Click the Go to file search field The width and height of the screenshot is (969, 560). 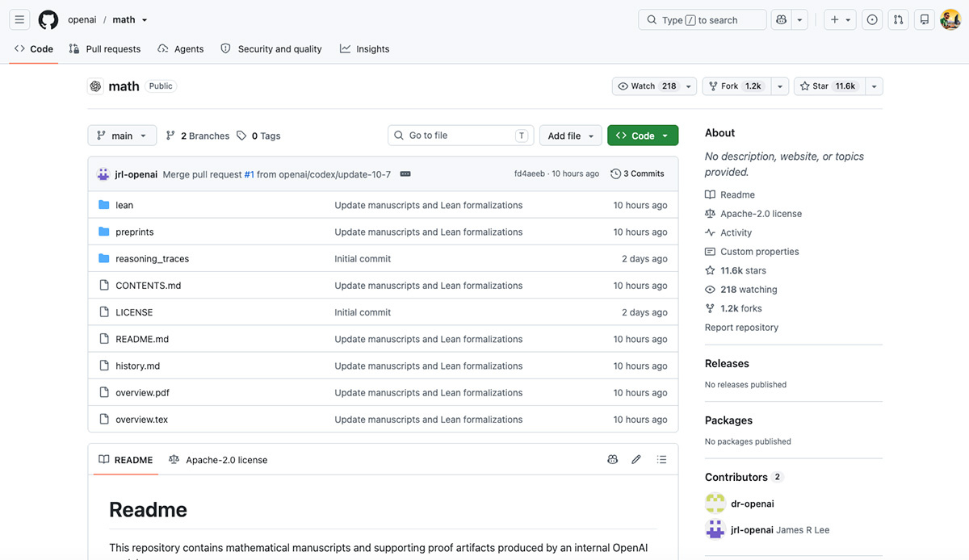tap(461, 136)
